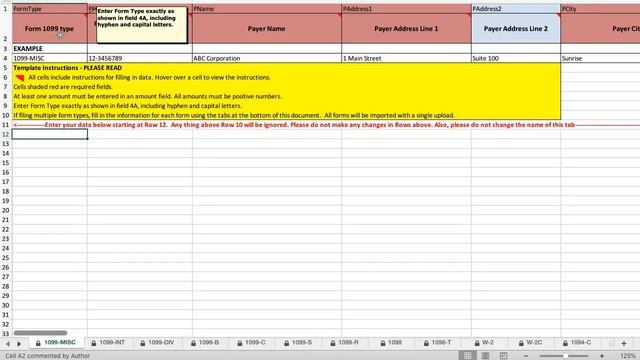
Task: Select the FormType cell in row 1
Action: tap(49, 9)
